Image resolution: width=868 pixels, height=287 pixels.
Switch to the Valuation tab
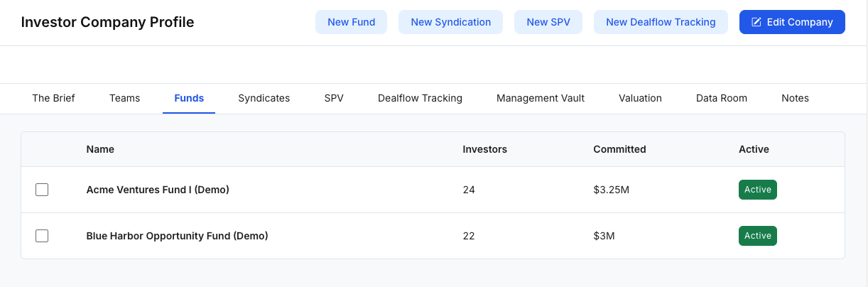pyautogui.click(x=640, y=98)
